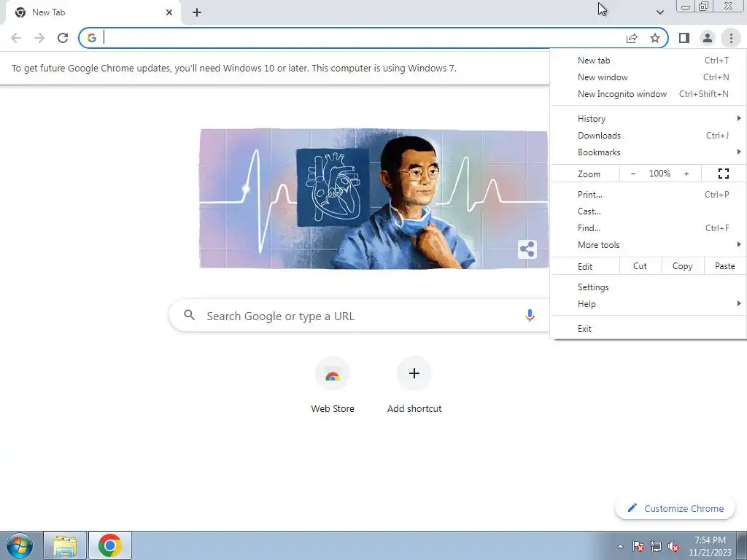Click the forward navigation arrow

[x=39, y=38]
